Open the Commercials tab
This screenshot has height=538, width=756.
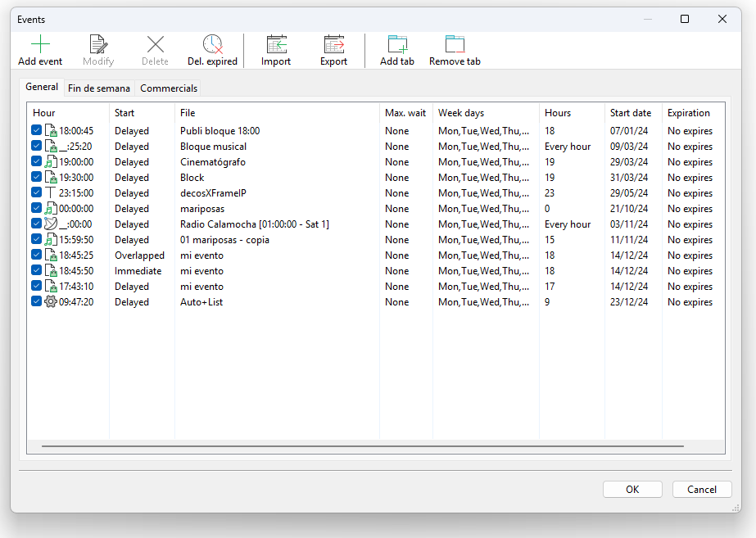(x=169, y=88)
